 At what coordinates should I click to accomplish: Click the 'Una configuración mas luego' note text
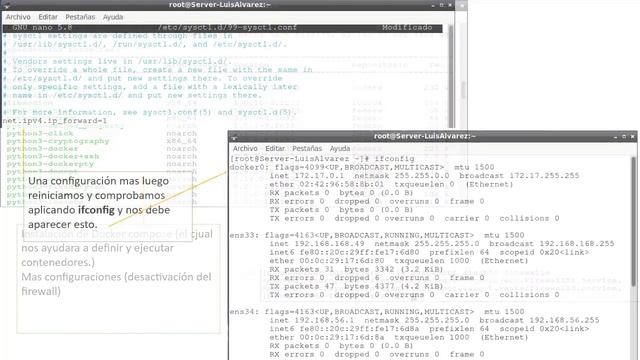tap(98, 181)
